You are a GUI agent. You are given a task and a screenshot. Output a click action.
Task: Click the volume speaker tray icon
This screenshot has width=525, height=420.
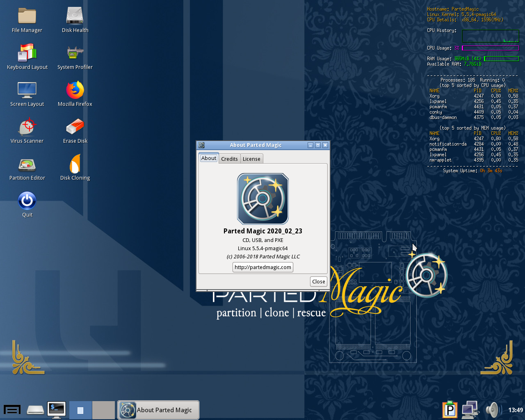[x=492, y=410]
